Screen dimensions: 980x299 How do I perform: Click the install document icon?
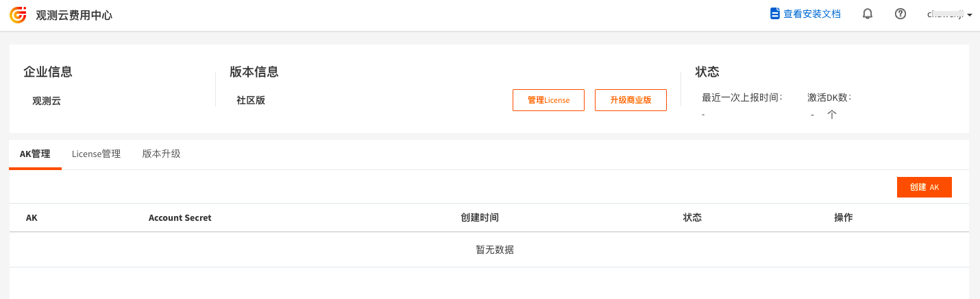tap(775, 14)
